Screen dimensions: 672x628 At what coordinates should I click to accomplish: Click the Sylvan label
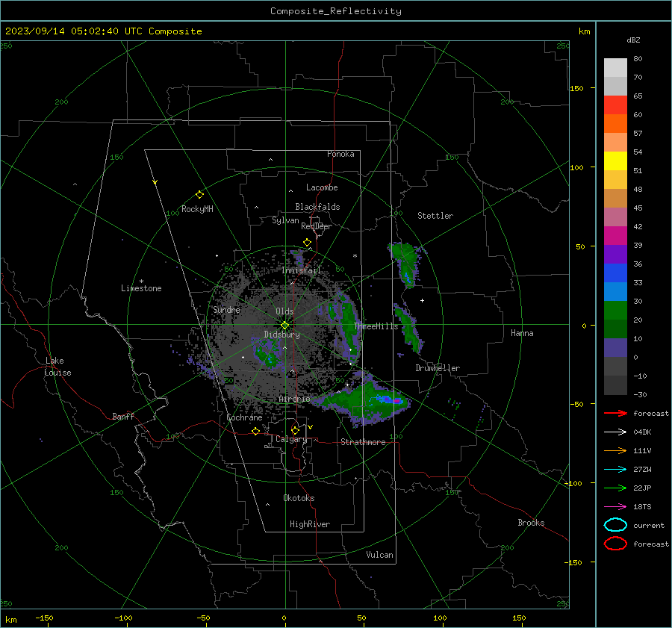(285, 221)
